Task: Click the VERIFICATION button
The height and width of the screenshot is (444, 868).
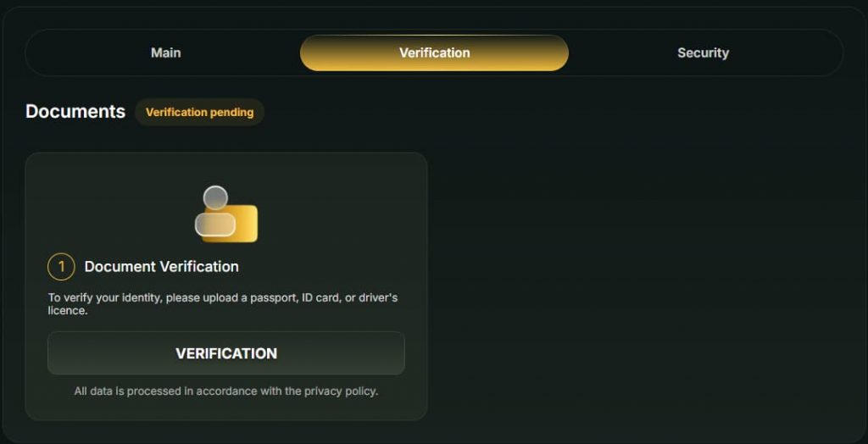Action: (225, 353)
